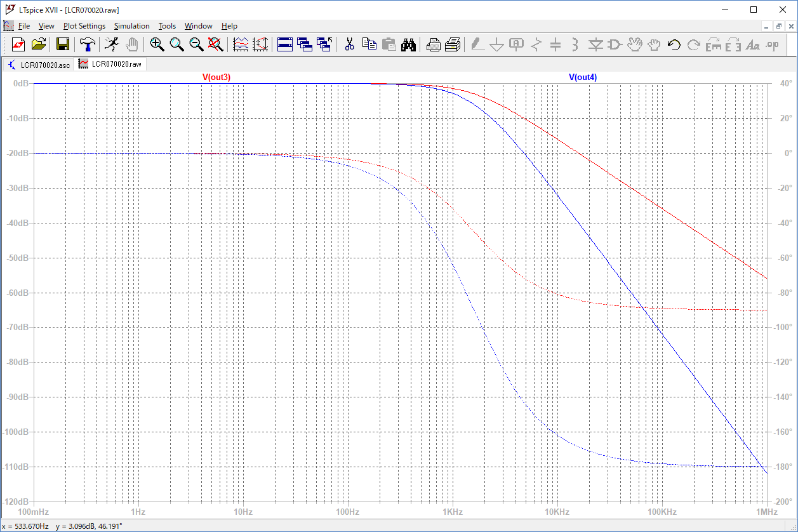Click Zoom full extents icon
The image size is (798, 532).
pos(216,44)
